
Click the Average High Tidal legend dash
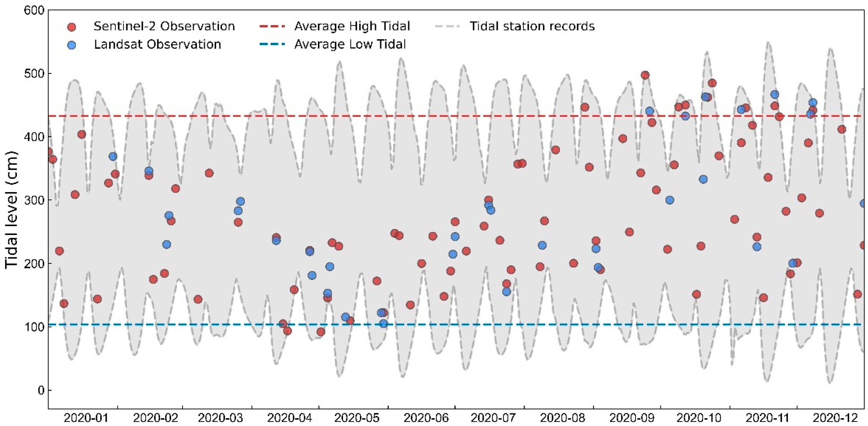tap(272, 26)
